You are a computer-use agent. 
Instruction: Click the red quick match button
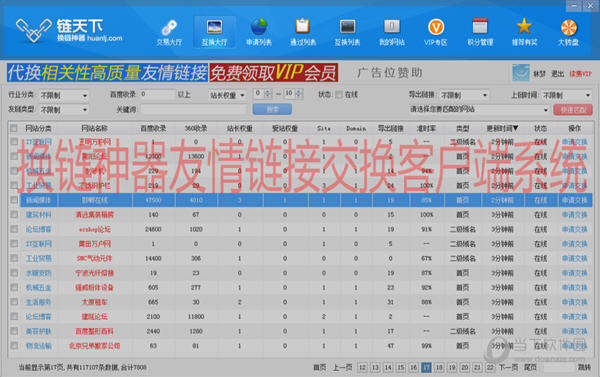coord(573,110)
